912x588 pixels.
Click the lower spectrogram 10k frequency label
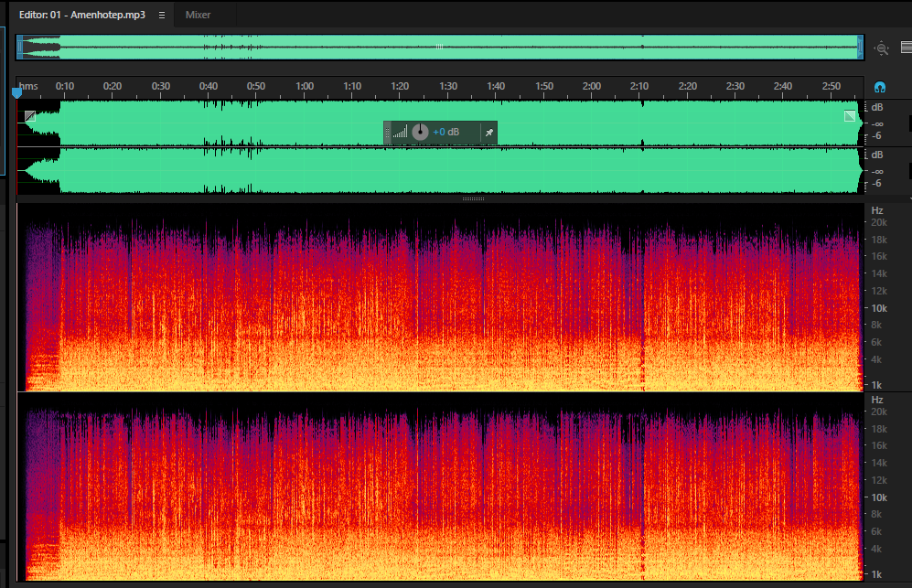(x=879, y=497)
